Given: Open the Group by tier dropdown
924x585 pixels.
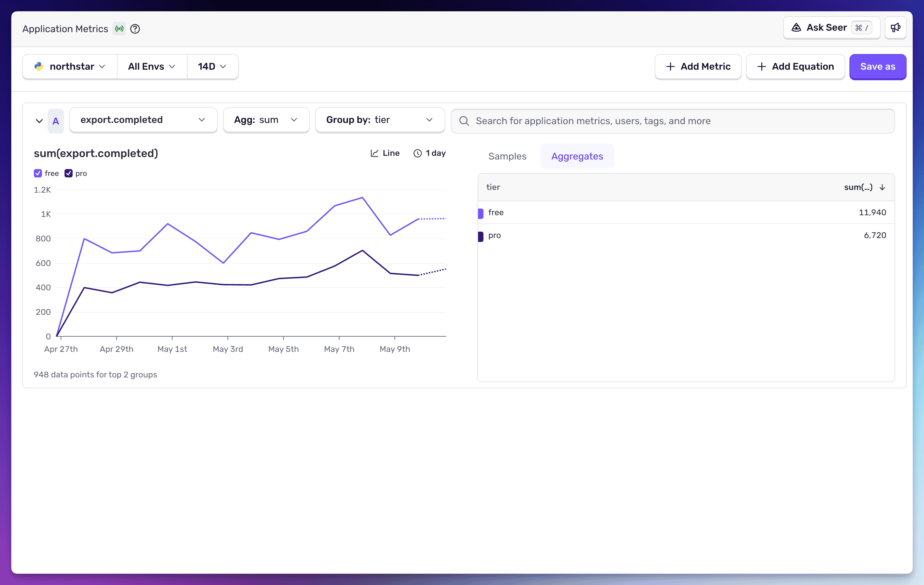Looking at the screenshot, I should pos(380,120).
